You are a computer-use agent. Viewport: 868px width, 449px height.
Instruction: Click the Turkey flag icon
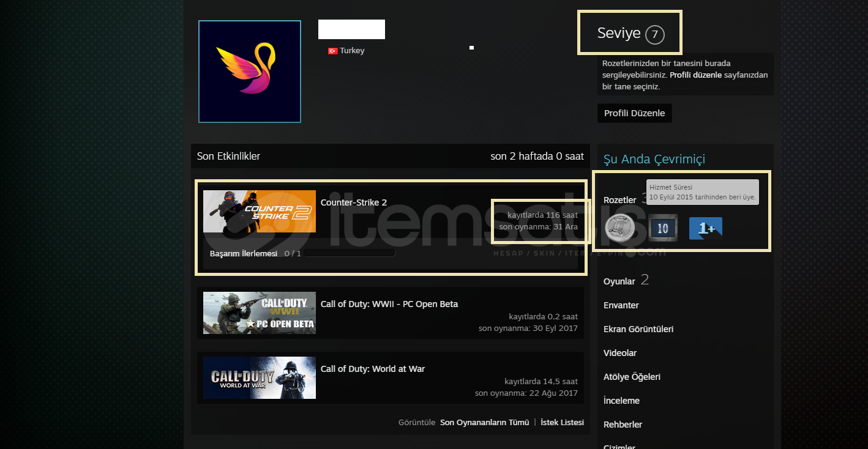(333, 51)
